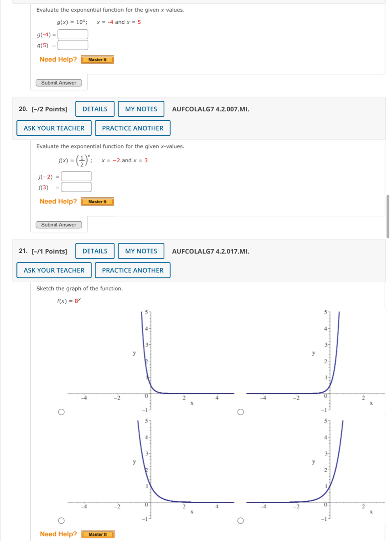Click PRACTICE ANOTHER for problem 20
Screen dimensions: 392x541
pos(133,128)
